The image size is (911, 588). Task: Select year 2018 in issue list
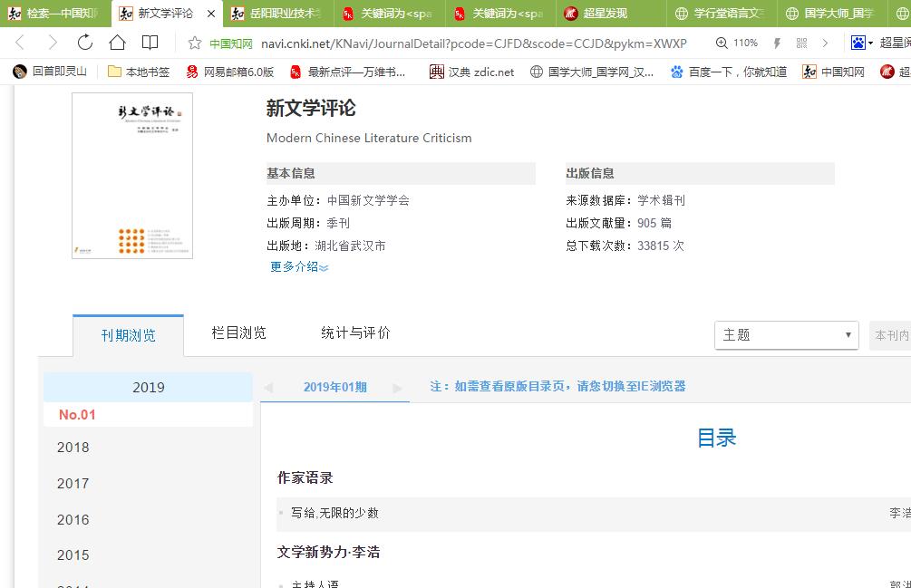73,448
